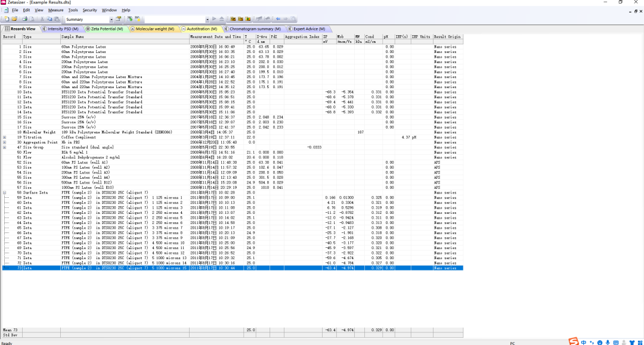644x345 pixels.
Task: Select the Coffee Compliment sample name
Action: [79, 138]
